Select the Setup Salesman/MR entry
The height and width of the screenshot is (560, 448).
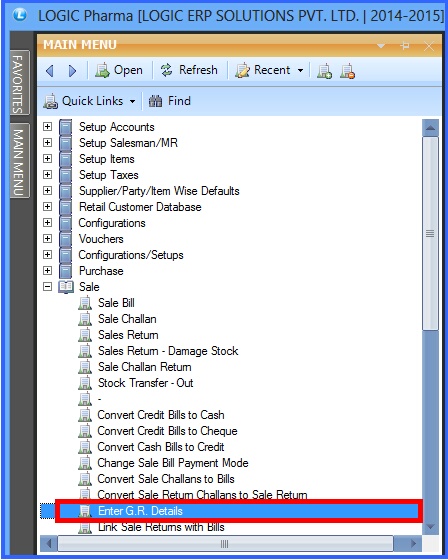click(x=128, y=143)
